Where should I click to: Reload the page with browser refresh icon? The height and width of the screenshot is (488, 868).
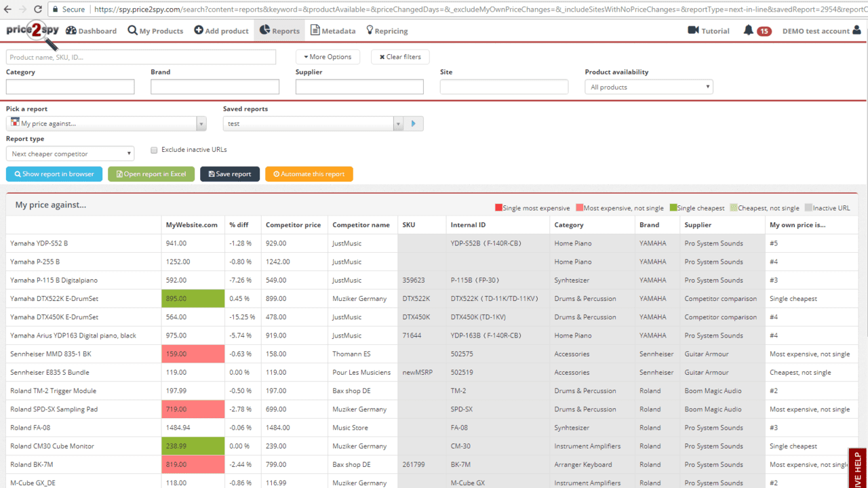coord(38,9)
